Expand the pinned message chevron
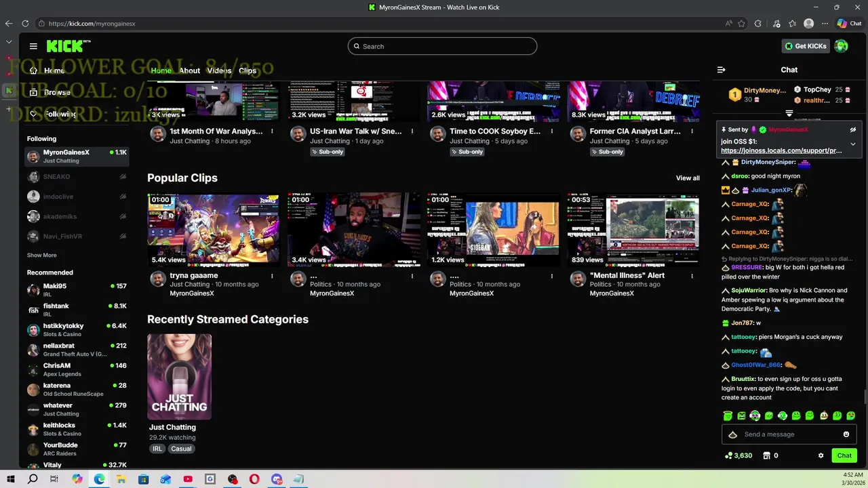The image size is (868, 488). click(853, 144)
